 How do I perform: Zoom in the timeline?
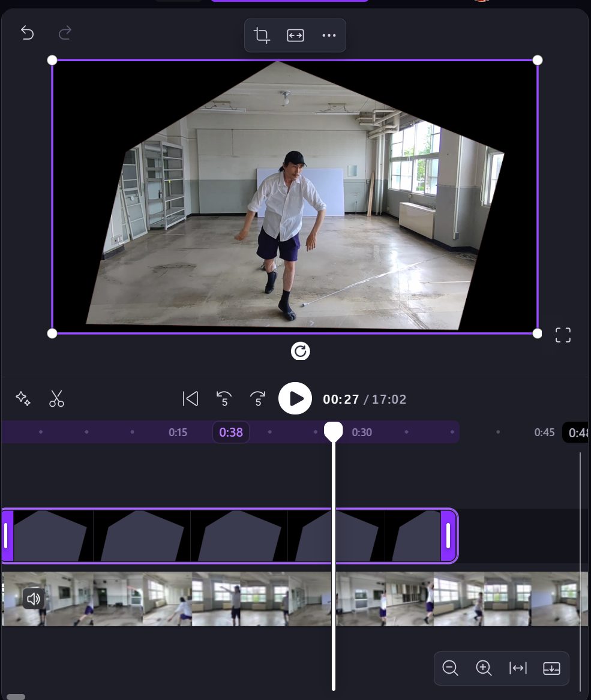484,668
